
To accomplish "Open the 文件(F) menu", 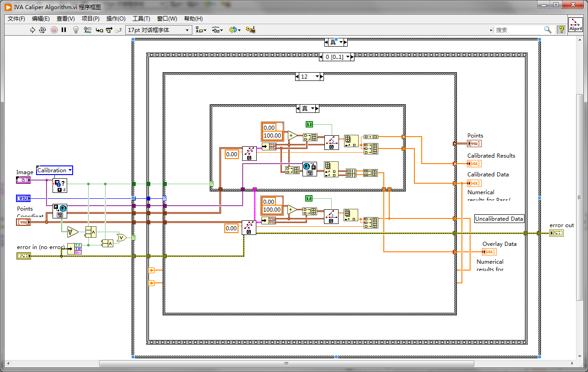I will [16, 19].
